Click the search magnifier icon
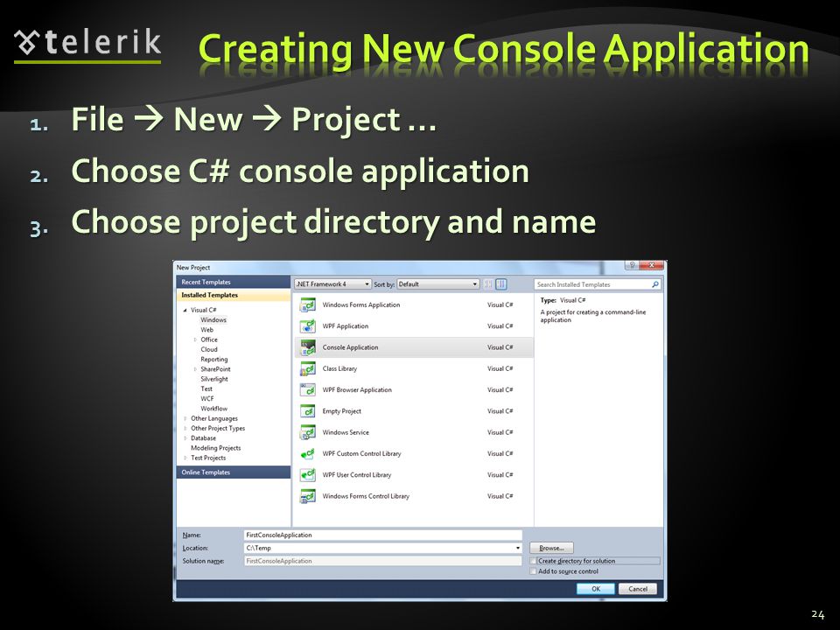840x630 pixels. click(654, 284)
